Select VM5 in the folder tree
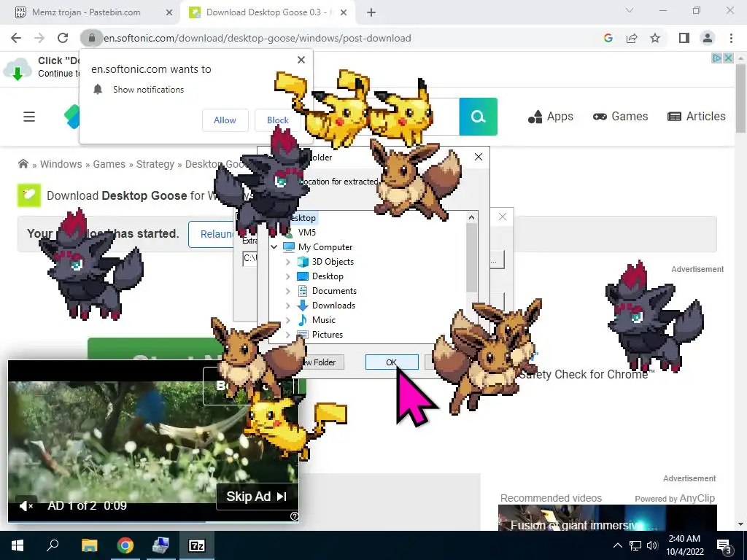 [307, 233]
